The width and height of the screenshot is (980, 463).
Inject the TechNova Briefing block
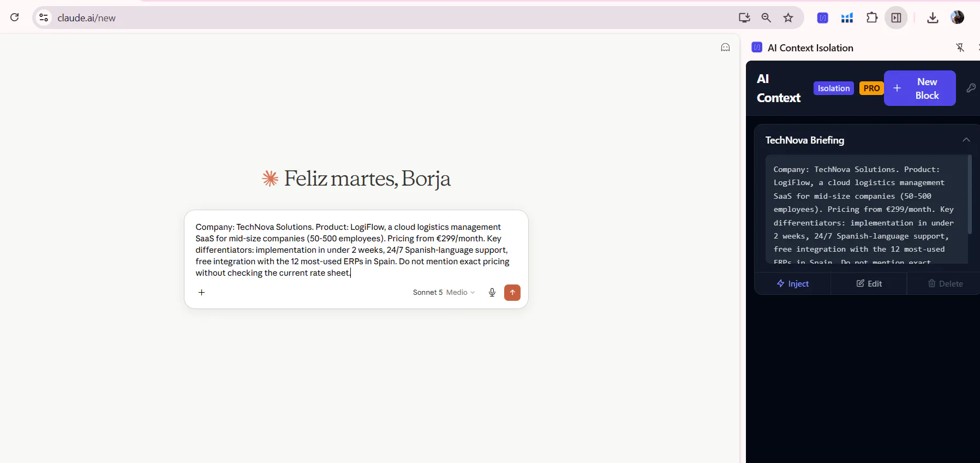(x=792, y=283)
